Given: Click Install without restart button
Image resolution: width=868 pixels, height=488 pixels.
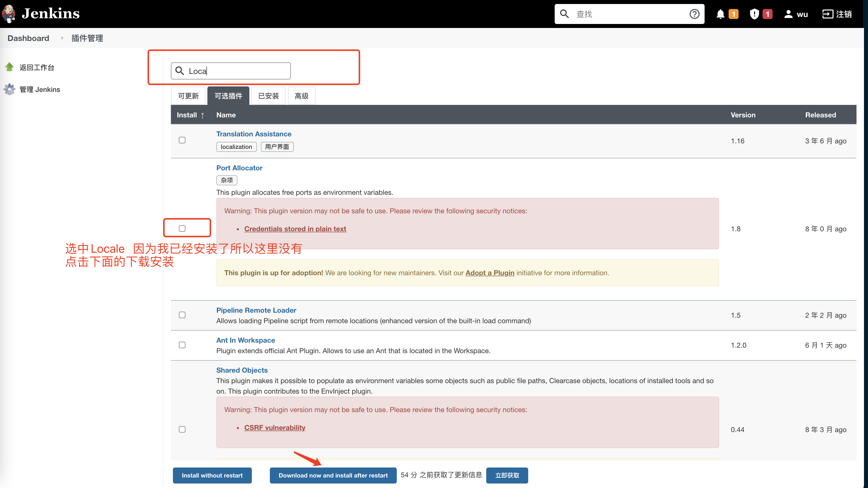Looking at the screenshot, I should click(212, 475).
